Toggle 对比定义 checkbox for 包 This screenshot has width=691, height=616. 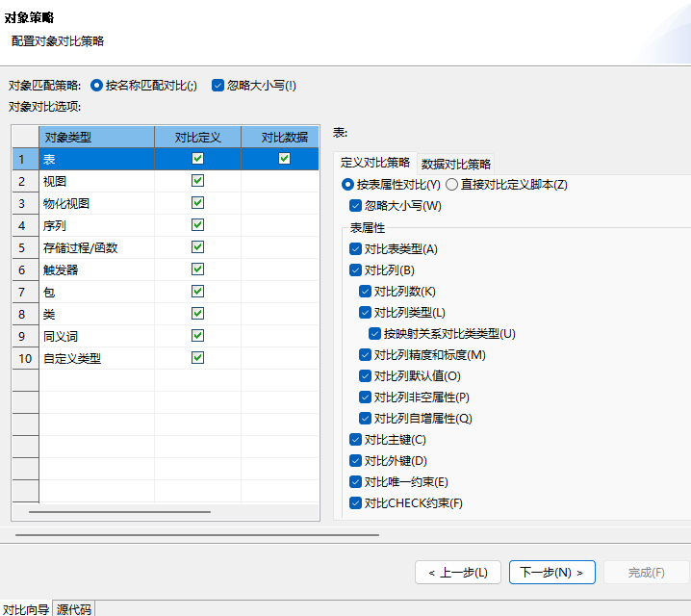click(198, 292)
